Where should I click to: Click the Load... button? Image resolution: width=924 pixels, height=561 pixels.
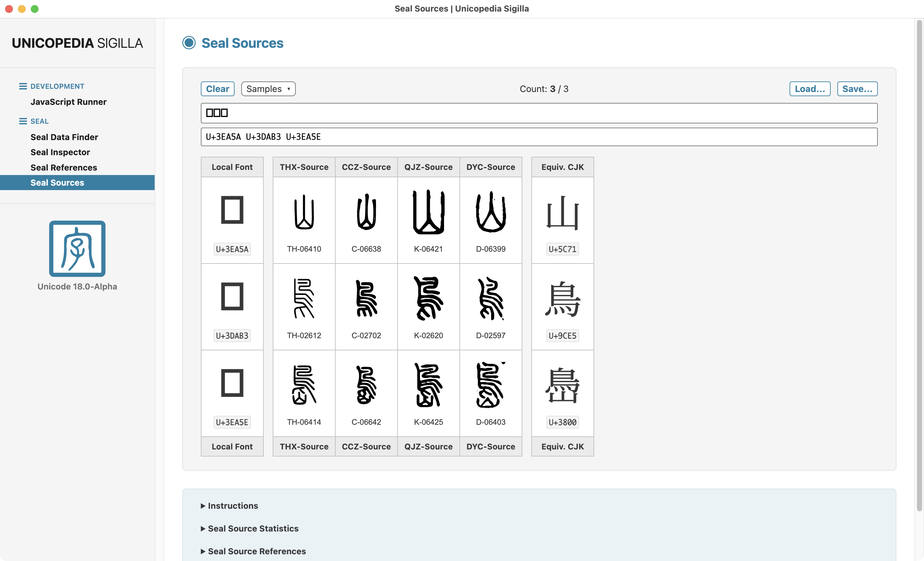tap(810, 89)
